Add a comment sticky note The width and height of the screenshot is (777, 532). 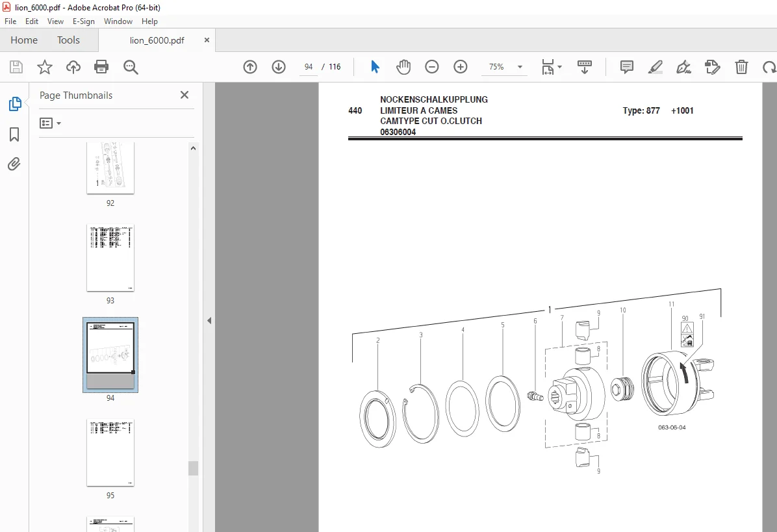coord(627,67)
